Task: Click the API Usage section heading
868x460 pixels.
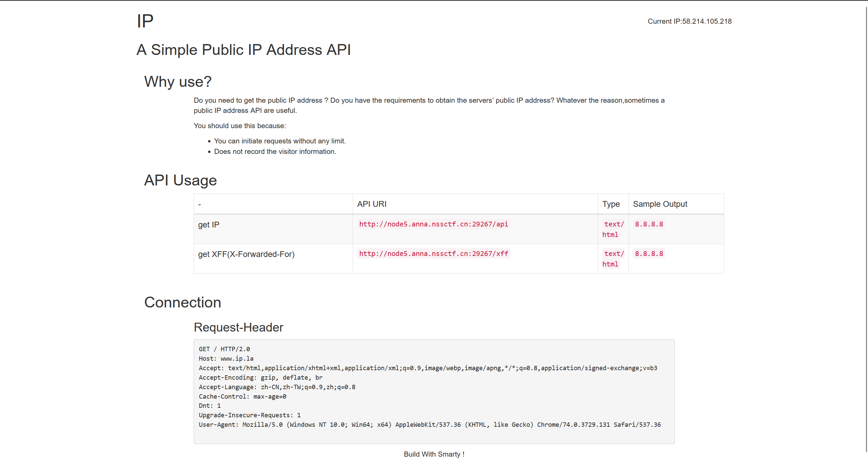Action: pos(180,180)
